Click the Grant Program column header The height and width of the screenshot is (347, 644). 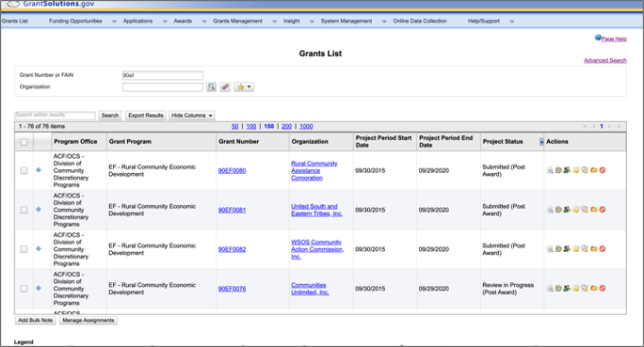click(161, 141)
